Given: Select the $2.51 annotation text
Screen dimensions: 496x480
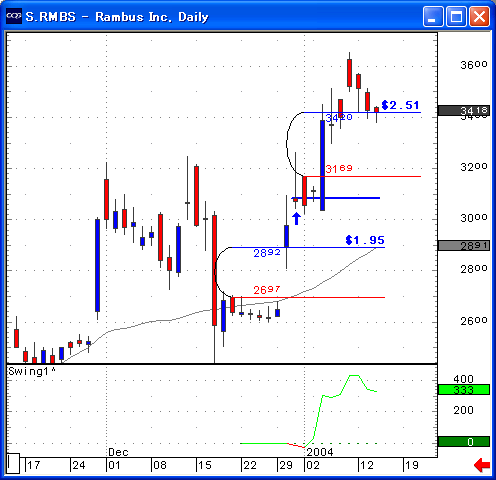Looking at the screenshot, I should [400, 105].
